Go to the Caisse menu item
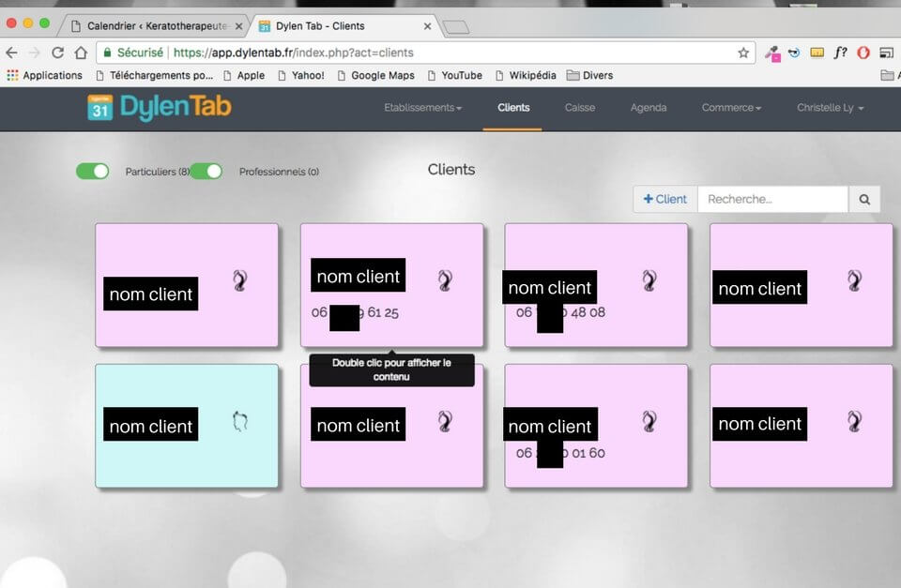 (x=580, y=108)
